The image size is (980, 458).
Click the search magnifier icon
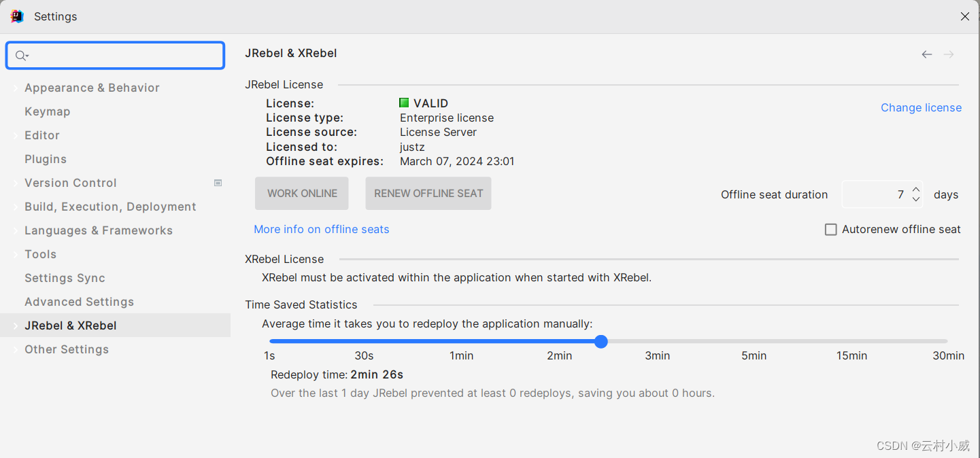point(21,56)
